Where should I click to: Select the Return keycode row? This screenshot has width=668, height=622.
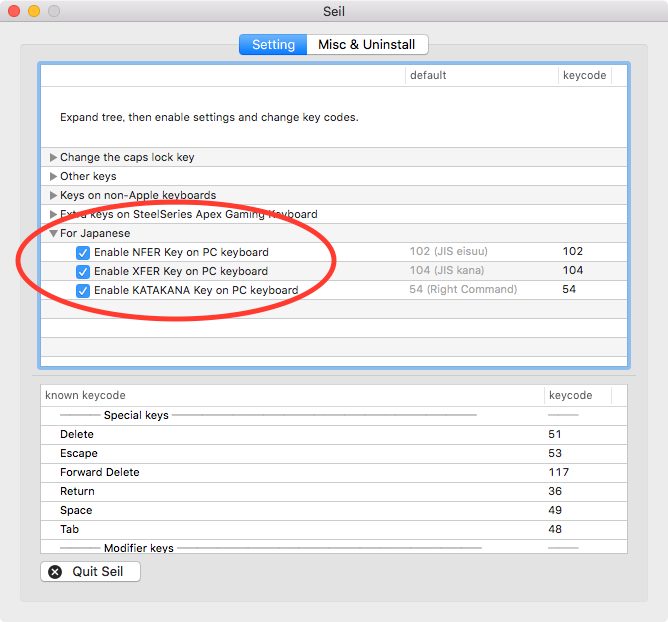(334, 491)
